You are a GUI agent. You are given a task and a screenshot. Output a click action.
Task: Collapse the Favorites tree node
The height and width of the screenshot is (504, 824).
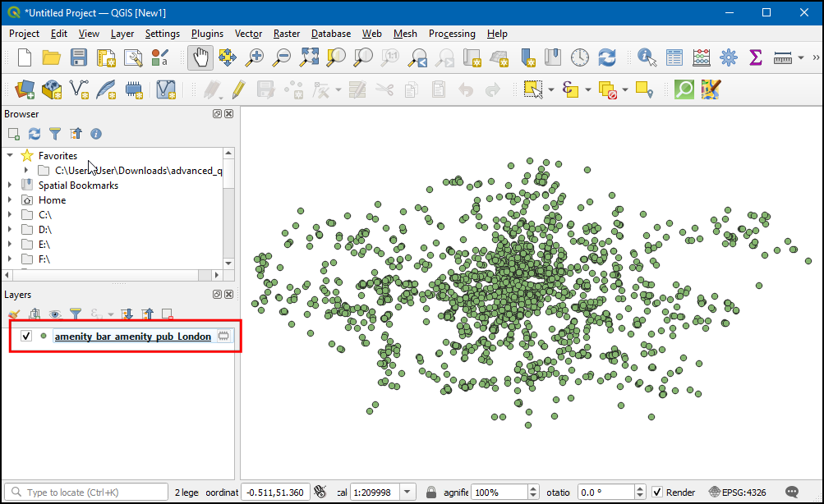[10, 155]
